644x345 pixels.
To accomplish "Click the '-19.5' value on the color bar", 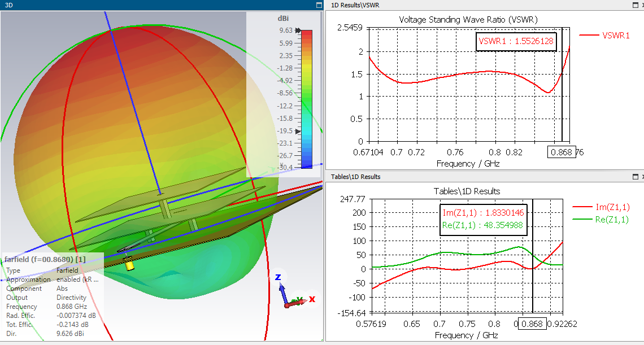I will point(285,131).
